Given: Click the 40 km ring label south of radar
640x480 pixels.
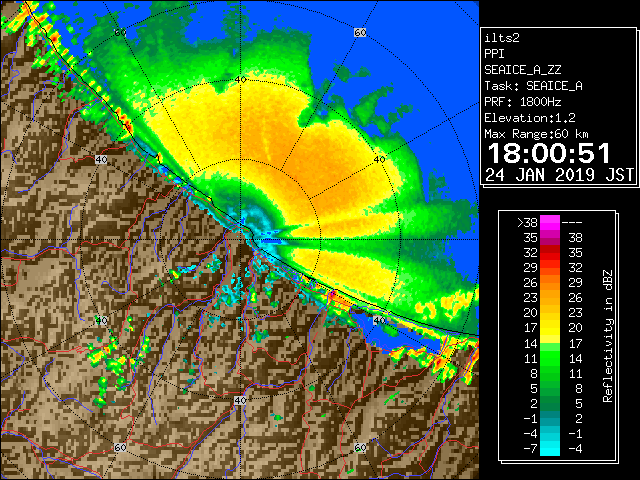Looking at the screenshot, I should tap(240, 400).
